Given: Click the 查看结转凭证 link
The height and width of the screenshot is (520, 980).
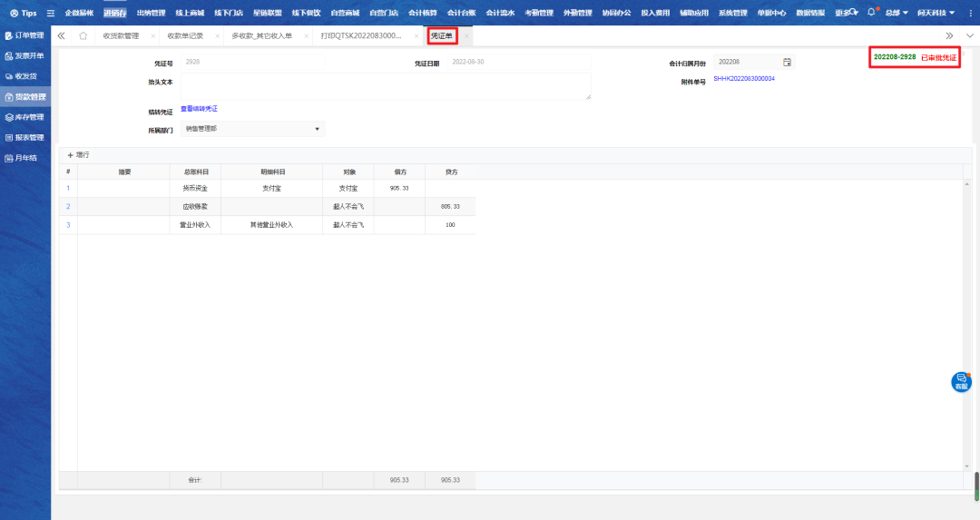Looking at the screenshot, I should coord(199,109).
